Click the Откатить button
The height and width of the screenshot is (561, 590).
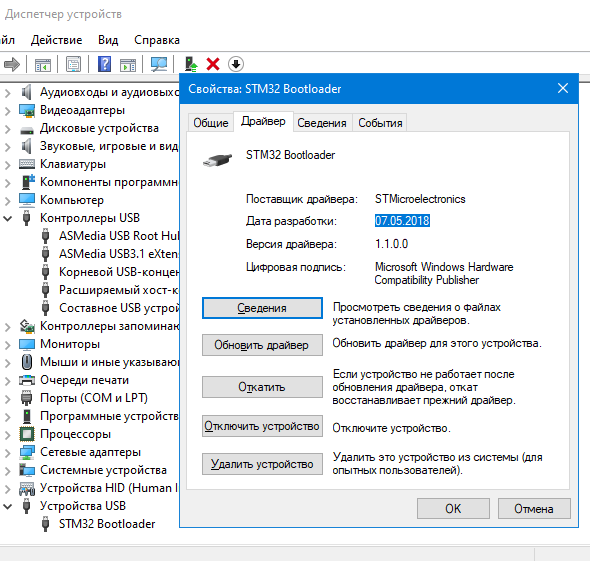(262, 387)
